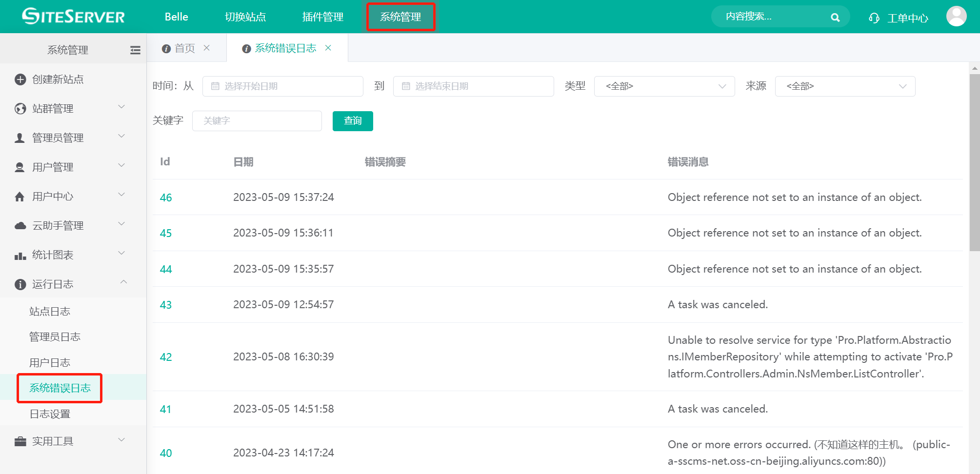Click the calendar icon for start date
980x474 pixels.
(x=215, y=86)
